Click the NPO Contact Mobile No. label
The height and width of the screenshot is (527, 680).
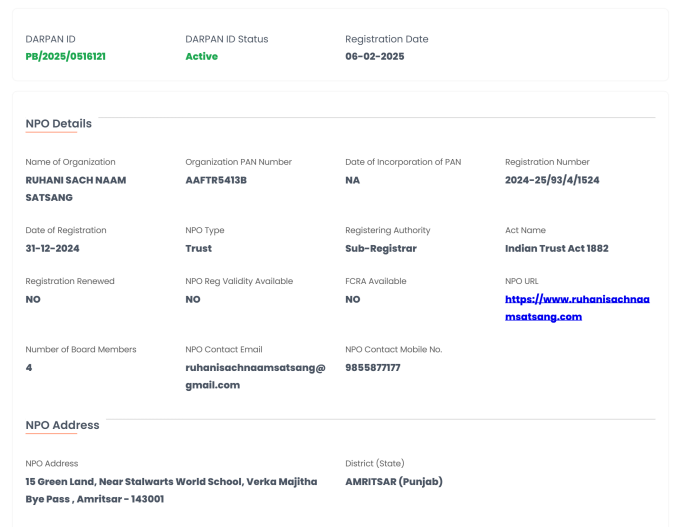pyautogui.click(x=393, y=349)
